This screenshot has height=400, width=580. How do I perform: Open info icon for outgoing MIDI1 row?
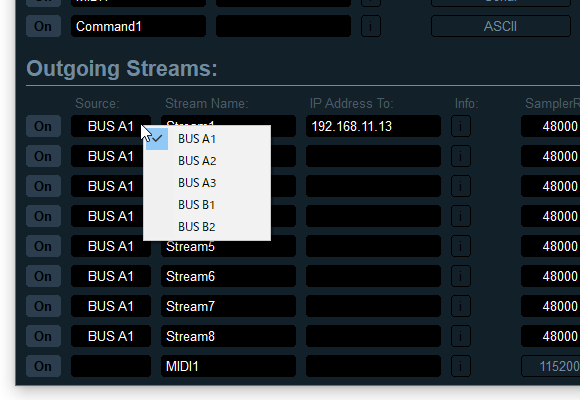461,366
